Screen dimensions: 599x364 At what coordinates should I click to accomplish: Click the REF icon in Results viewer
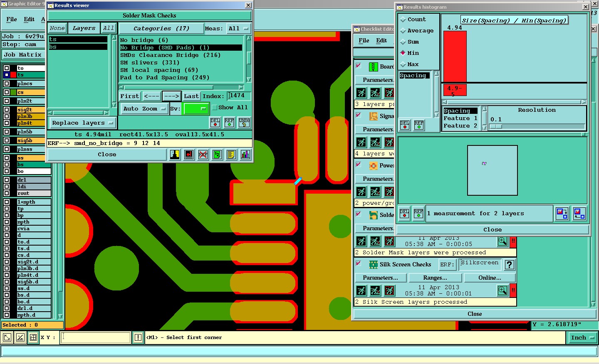[x=229, y=122]
